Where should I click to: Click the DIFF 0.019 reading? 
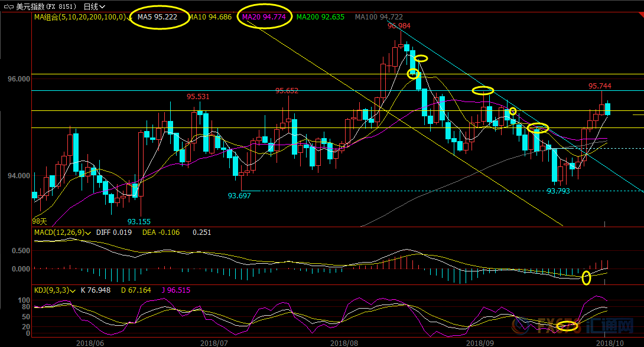click(114, 232)
